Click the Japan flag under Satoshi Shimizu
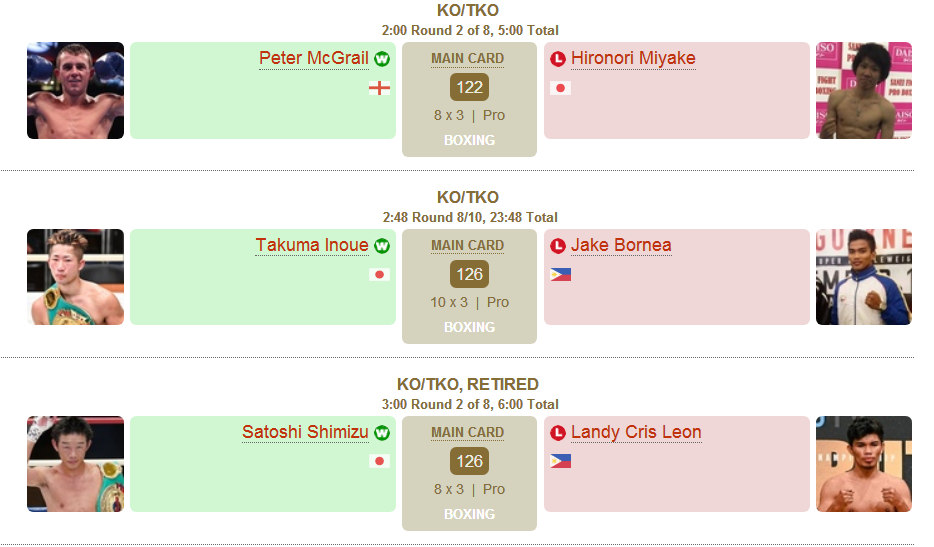 [379, 461]
